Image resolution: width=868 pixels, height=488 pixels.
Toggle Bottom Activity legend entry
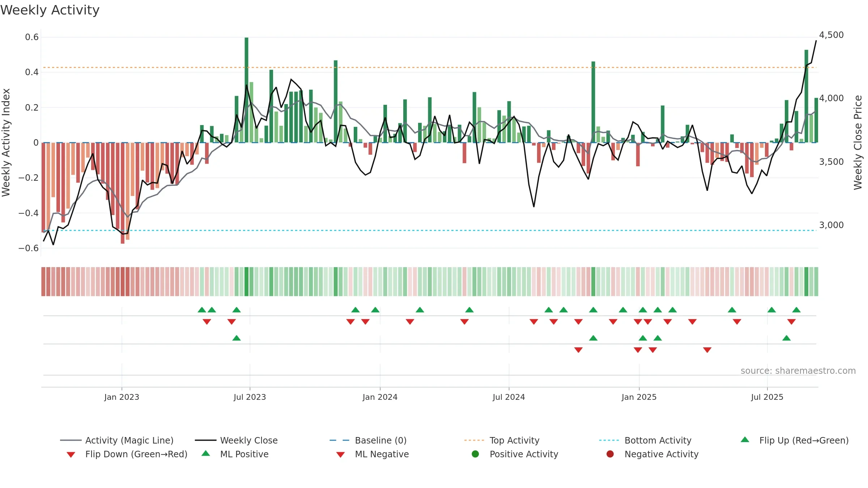click(x=645, y=440)
